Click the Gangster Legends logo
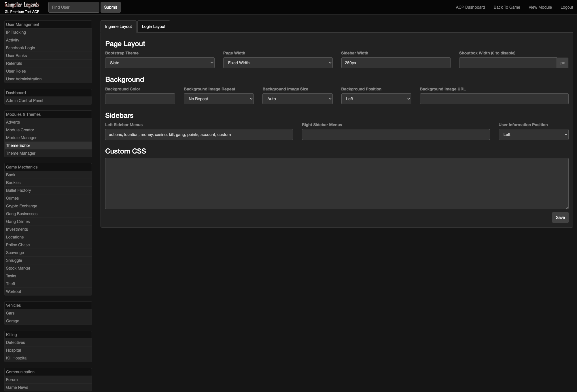 click(22, 5)
